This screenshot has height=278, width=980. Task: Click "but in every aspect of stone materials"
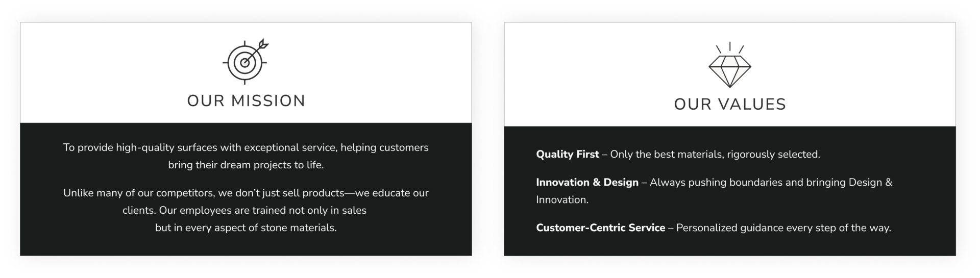click(x=246, y=228)
